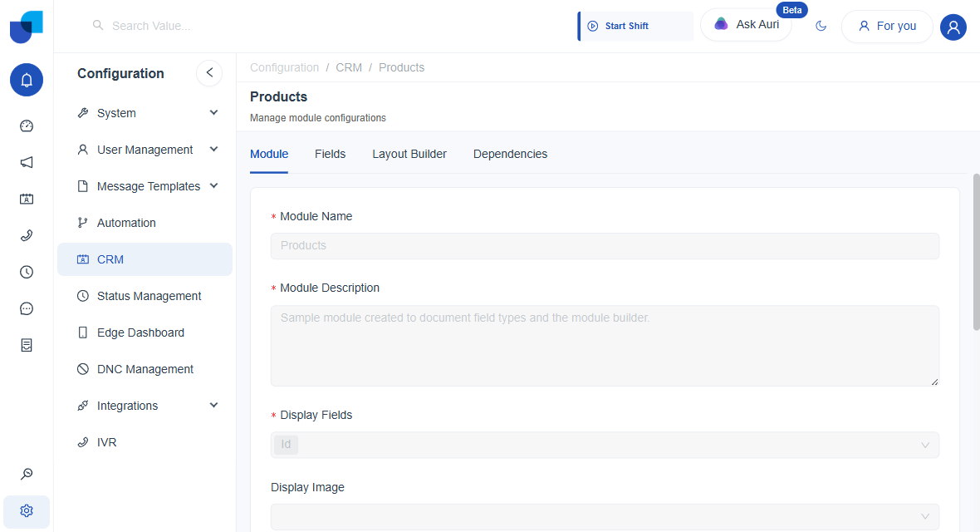The height and width of the screenshot is (532, 980).
Task: Expand the Message Templates chevron
Action: pos(213,185)
